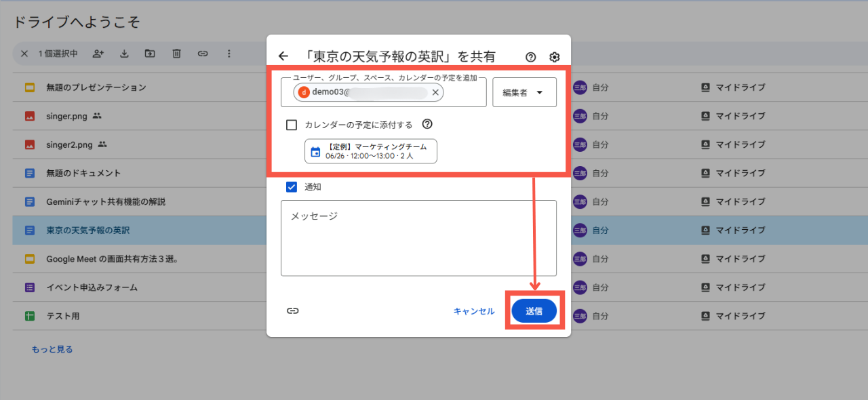Check カレンダーの予定に添付する checkbox
Image resolution: width=868 pixels, height=400 pixels.
[292, 125]
